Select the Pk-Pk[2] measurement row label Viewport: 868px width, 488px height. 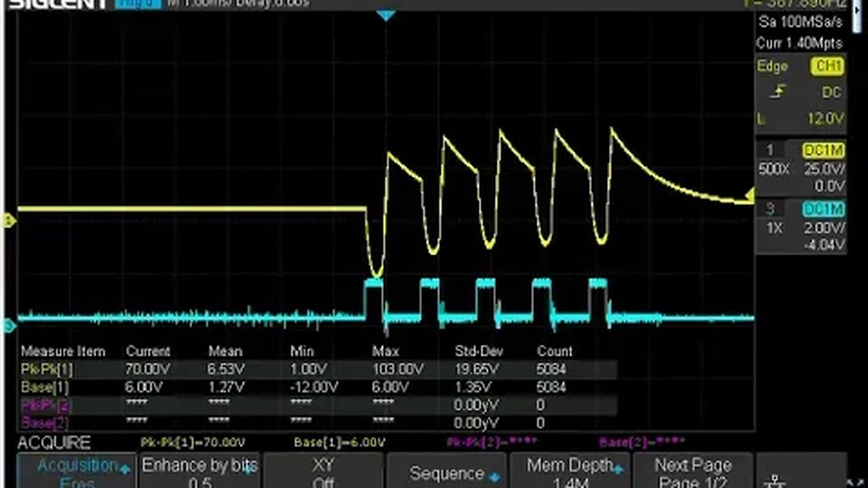point(47,405)
